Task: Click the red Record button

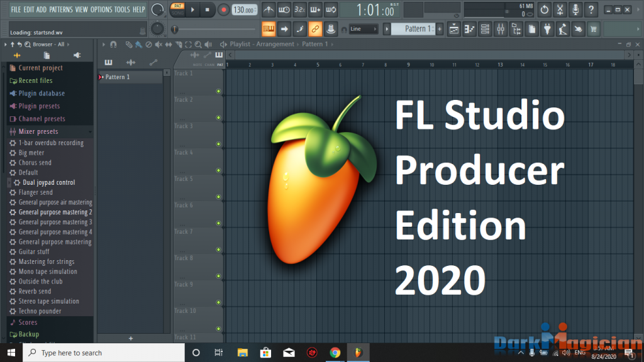Action: pyautogui.click(x=223, y=9)
